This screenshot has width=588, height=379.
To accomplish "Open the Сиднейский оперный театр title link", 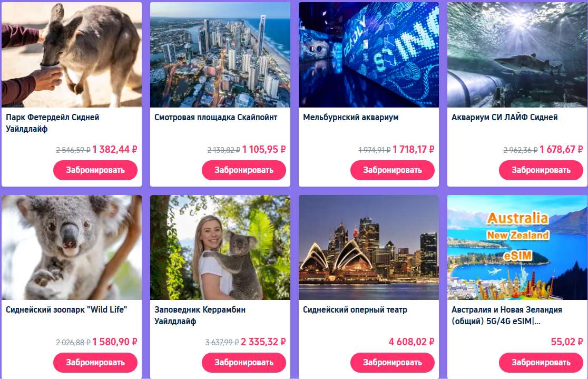I will point(355,310).
